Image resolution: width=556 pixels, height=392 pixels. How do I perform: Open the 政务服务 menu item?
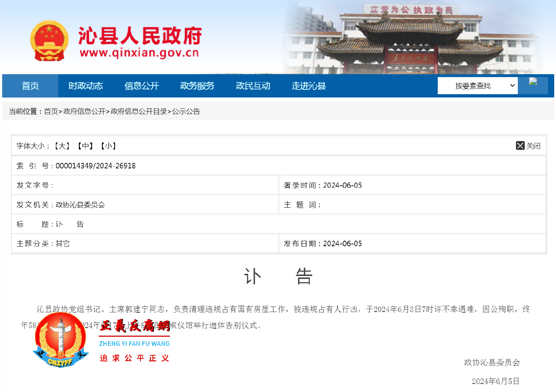pyautogui.click(x=197, y=85)
